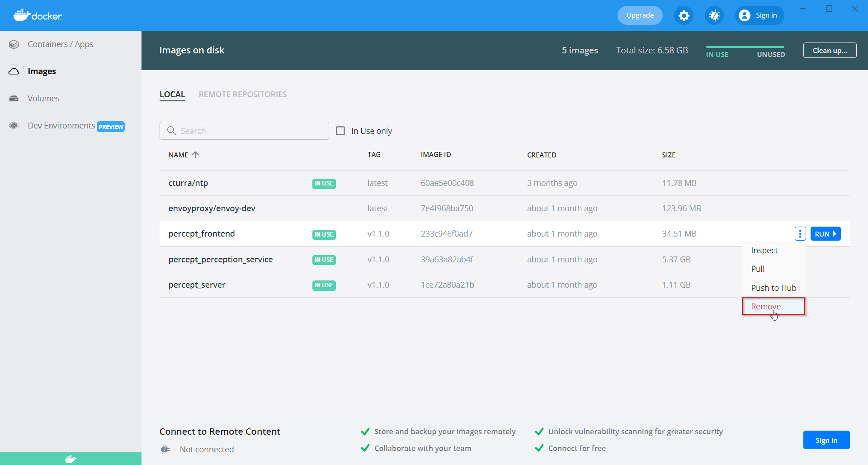
Task: Select the percept_frontend image name
Action: point(202,234)
